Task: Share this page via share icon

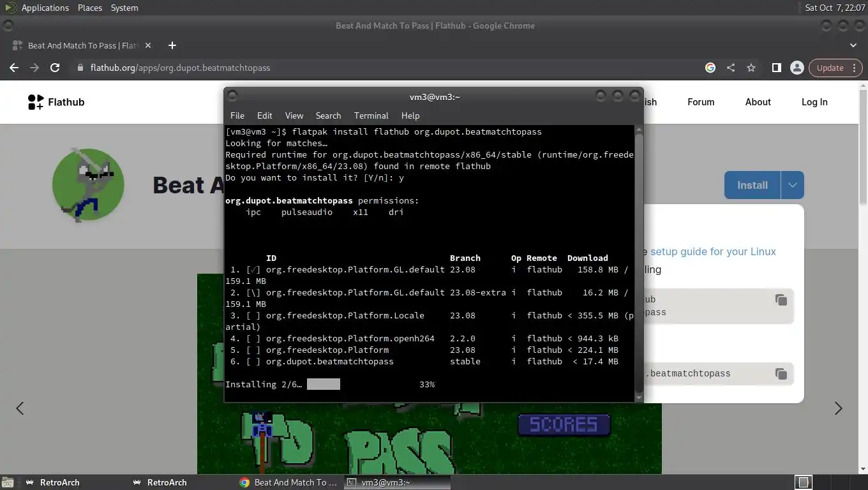Action: 731,68
